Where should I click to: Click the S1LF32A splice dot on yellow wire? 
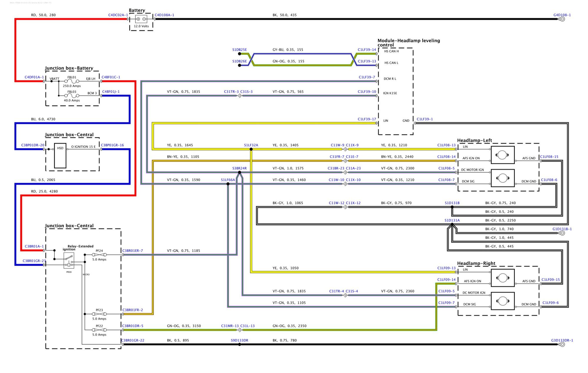click(x=251, y=149)
